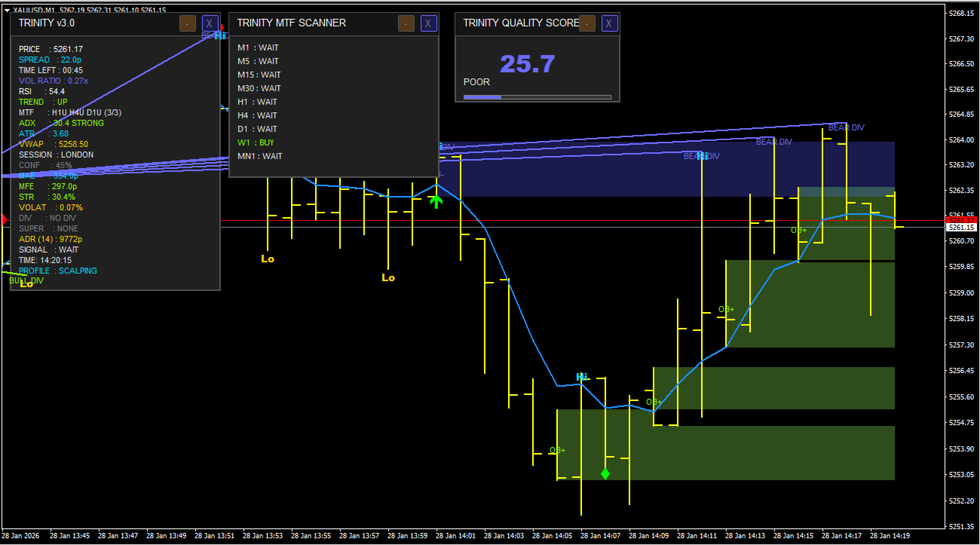Select the RSI : 54.4 row
The height and width of the screenshot is (545, 980).
42,91
